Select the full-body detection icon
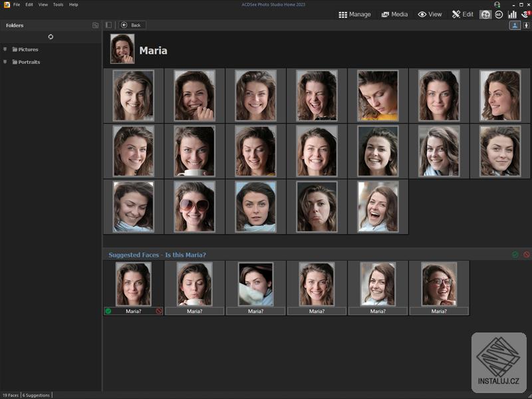 (x=526, y=25)
